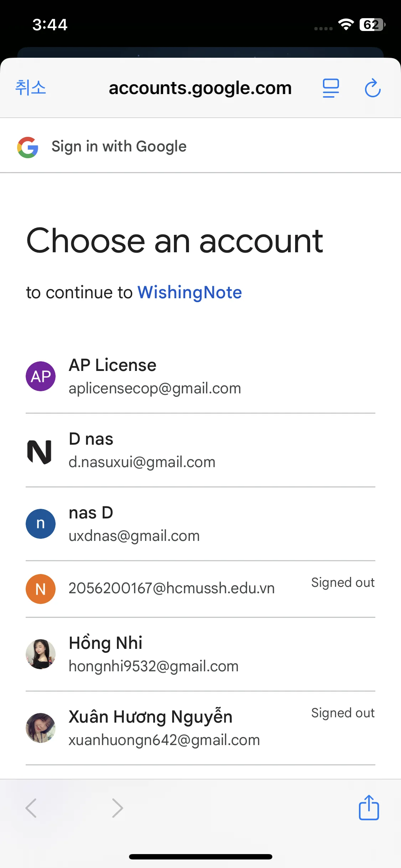Tap the share icon
The image size is (401, 868).
coord(369,807)
